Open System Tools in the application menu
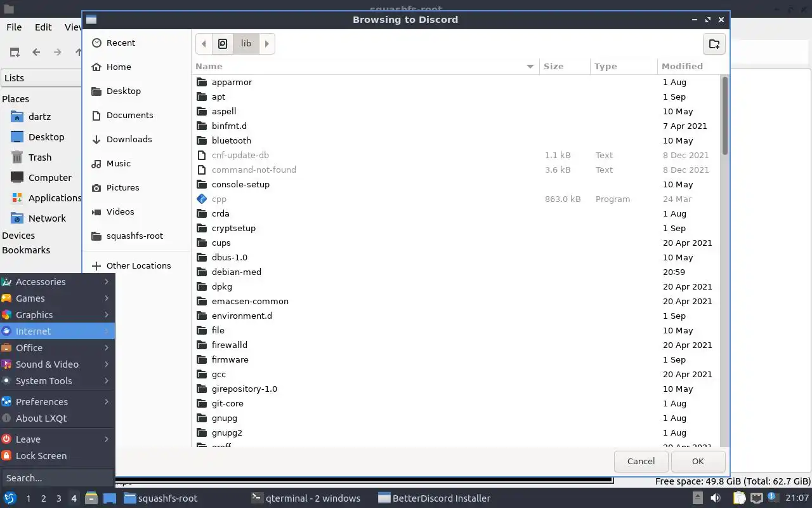Image resolution: width=812 pixels, height=508 pixels. point(57,381)
